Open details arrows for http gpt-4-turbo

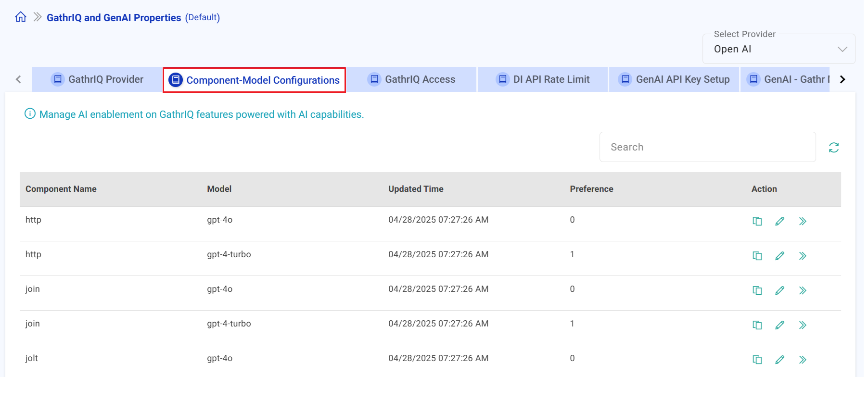point(803,256)
